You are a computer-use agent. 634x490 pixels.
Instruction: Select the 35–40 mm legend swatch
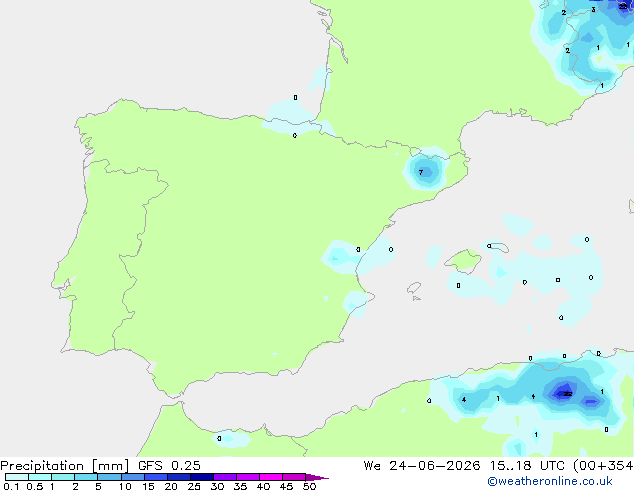(x=248, y=477)
